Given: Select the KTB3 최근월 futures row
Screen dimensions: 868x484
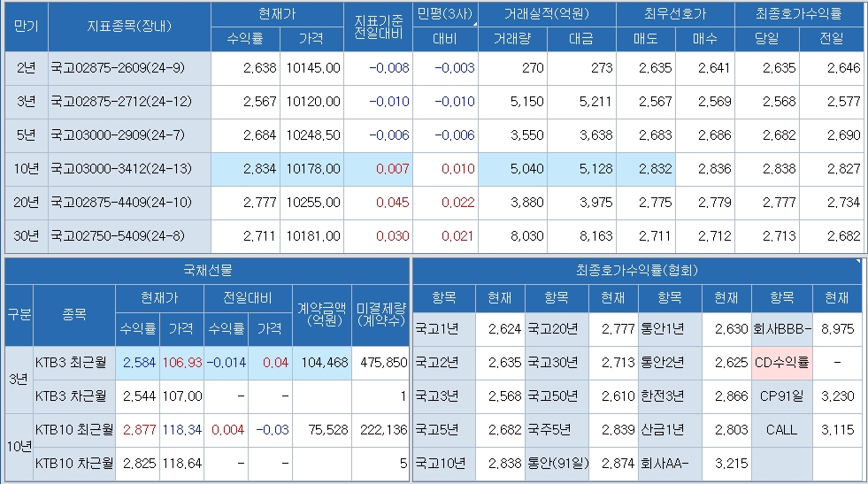Looking at the screenshot, I should click(221, 363).
